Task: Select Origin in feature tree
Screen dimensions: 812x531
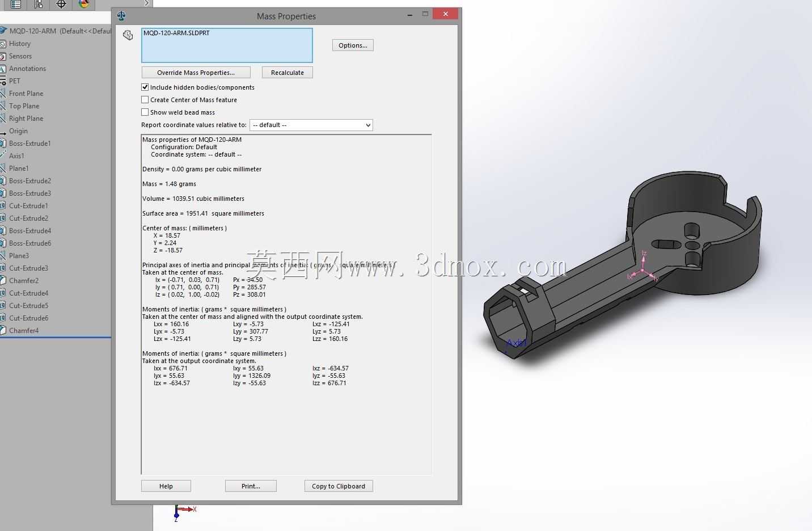Action: point(18,131)
